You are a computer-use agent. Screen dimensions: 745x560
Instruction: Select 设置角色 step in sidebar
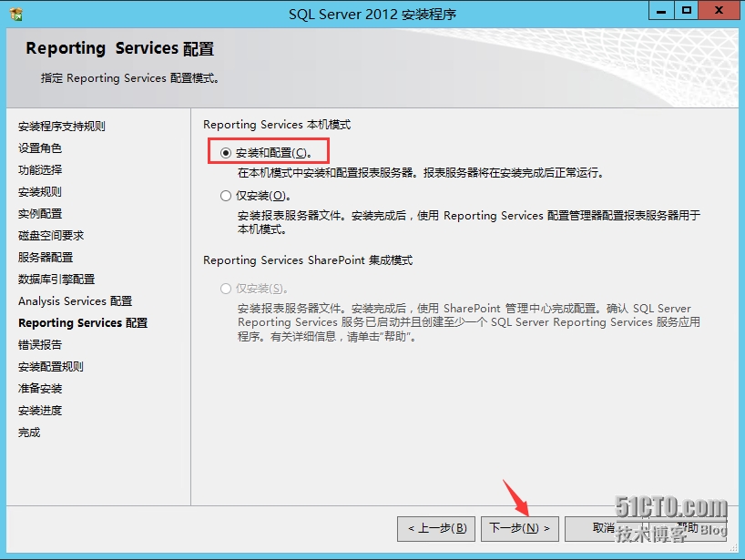40,148
